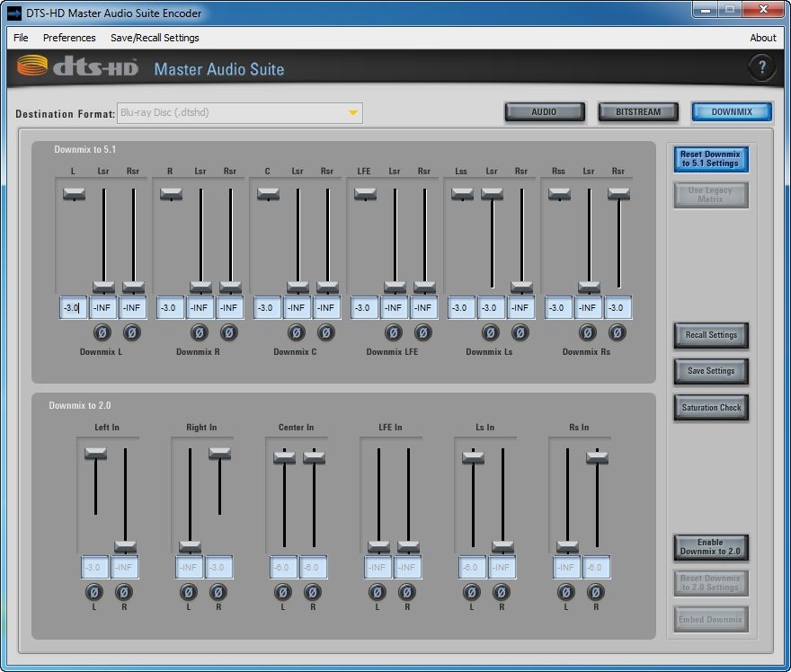
Task: Click the Save Settings button
Action: pos(711,371)
